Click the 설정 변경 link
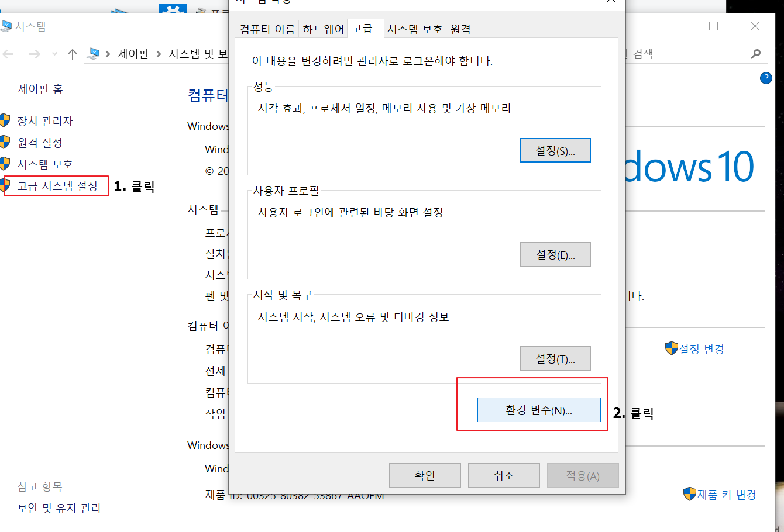The image size is (784, 532). point(702,349)
